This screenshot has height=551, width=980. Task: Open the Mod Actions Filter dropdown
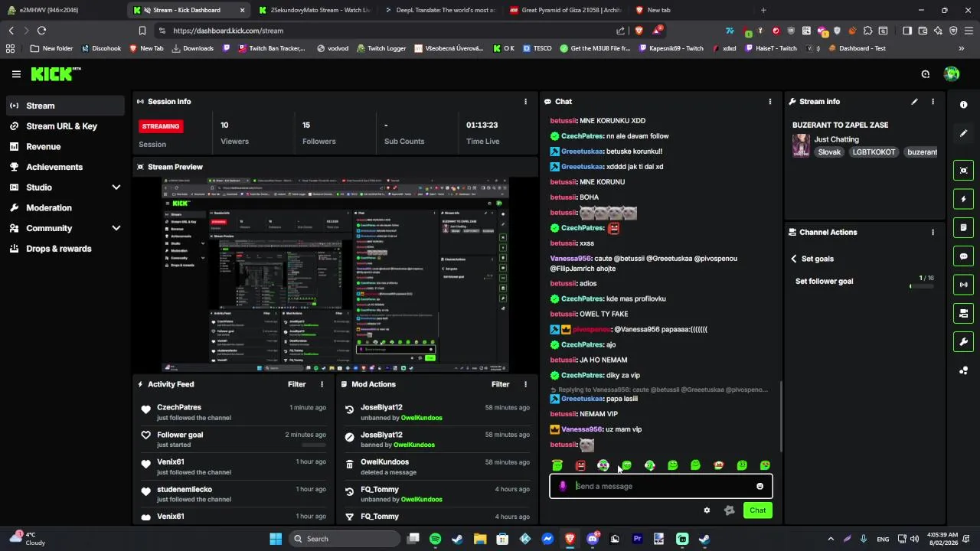[500, 384]
